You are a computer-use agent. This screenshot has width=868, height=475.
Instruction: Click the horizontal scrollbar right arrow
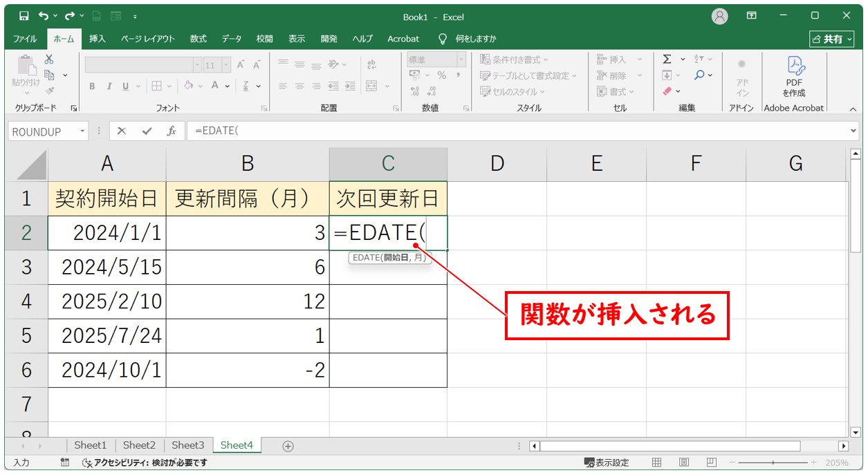tap(843, 446)
